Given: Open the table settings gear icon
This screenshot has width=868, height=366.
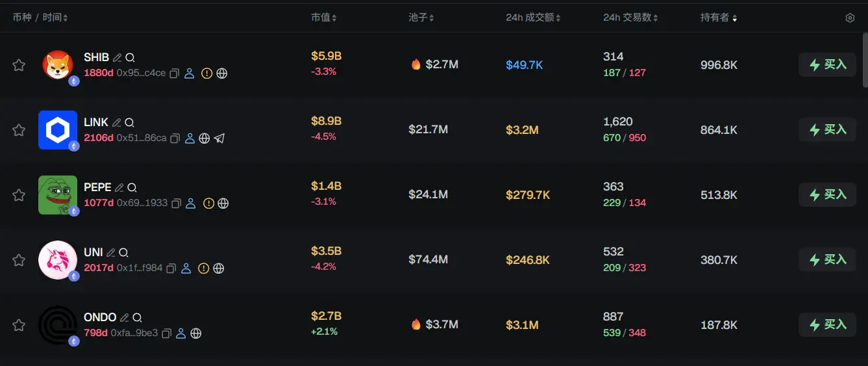Looking at the screenshot, I should (850, 18).
